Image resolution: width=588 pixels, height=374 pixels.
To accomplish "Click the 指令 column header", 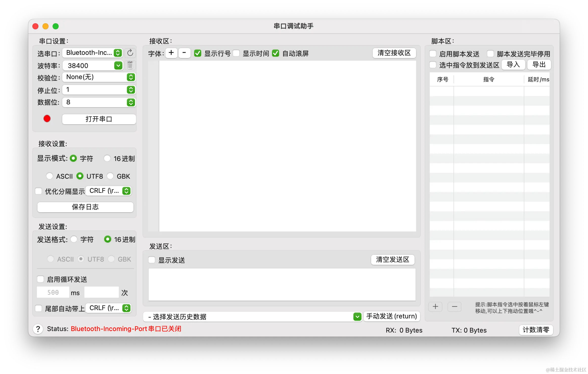I will pyautogui.click(x=488, y=80).
